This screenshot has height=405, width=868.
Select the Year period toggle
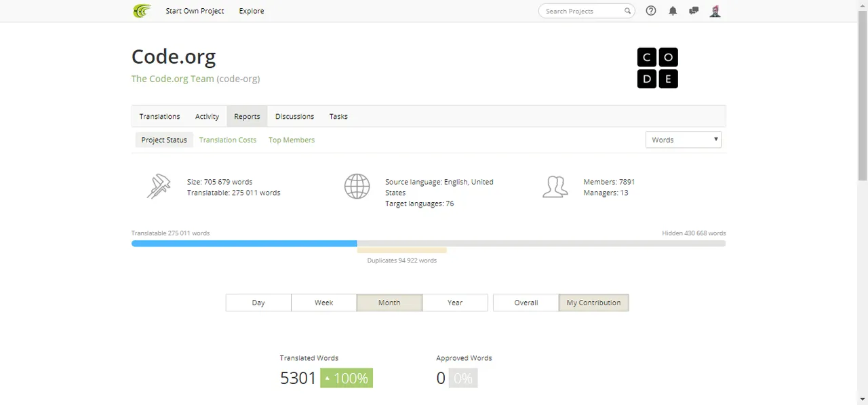point(455,303)
